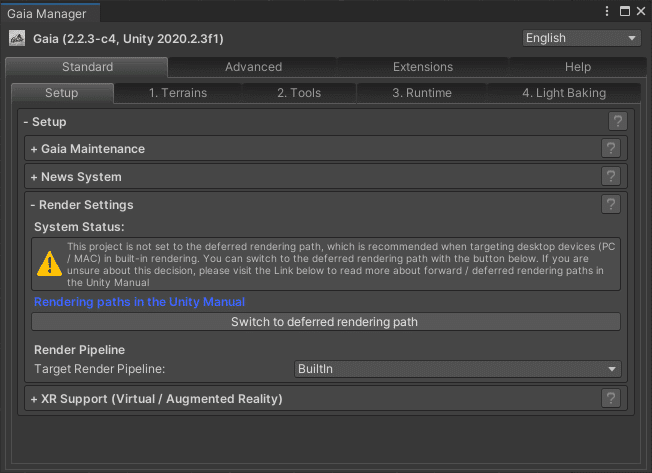Switch to the Standard tab

tap(87, 67)
